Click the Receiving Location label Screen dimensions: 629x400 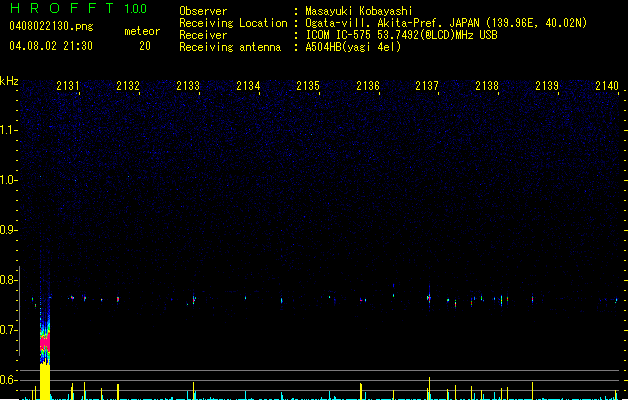click(x=233, y=23)
